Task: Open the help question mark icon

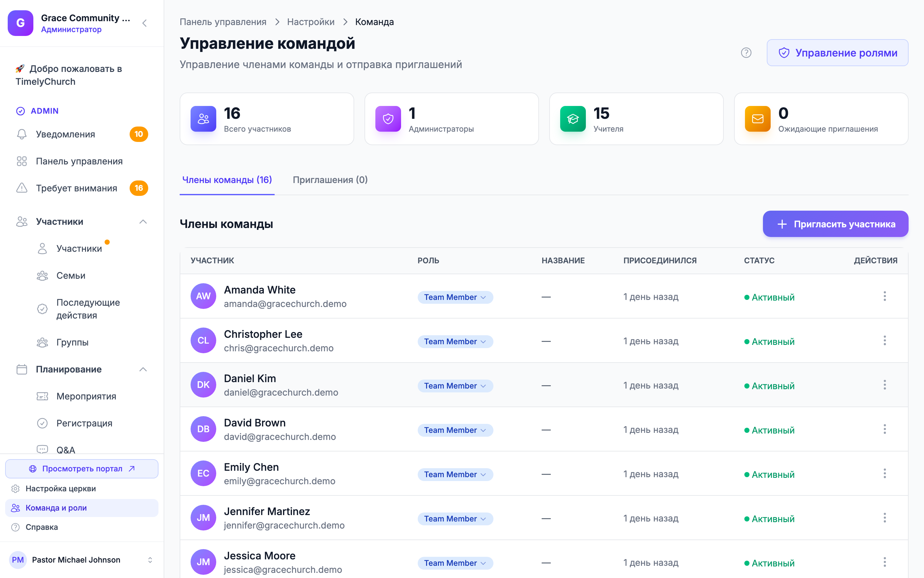Action: [746, 53]
